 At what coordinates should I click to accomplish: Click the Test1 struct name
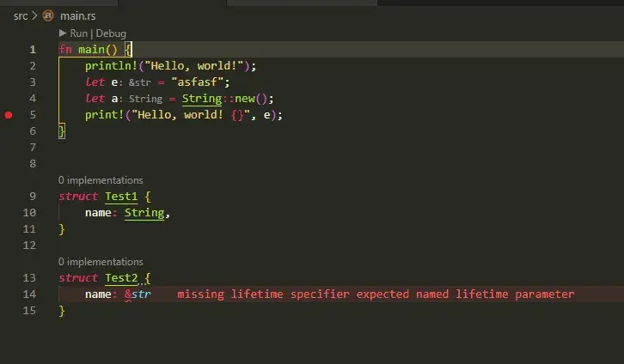coord(121,197)
